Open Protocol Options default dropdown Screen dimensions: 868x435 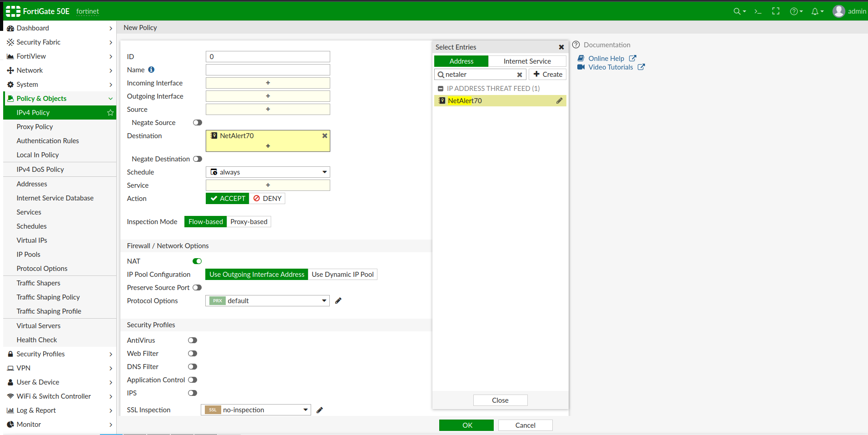point(268,301)
